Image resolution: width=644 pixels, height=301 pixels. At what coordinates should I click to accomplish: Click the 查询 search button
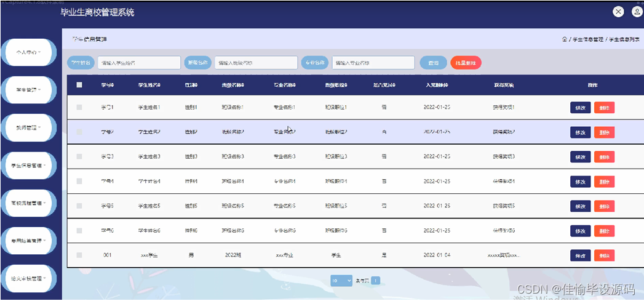pyautogui.click(x=433, y=63)
